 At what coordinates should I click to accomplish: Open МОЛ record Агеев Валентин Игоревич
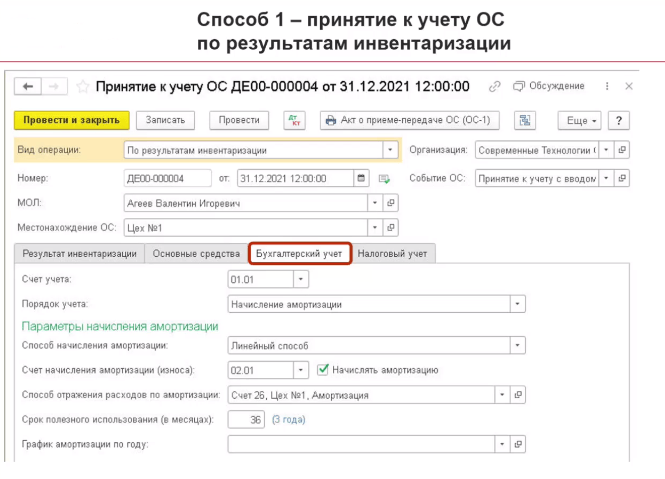(391, 203)
